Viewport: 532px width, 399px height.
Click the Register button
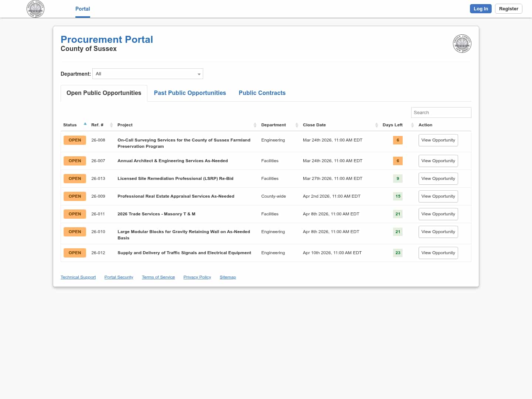click(508, 9)
